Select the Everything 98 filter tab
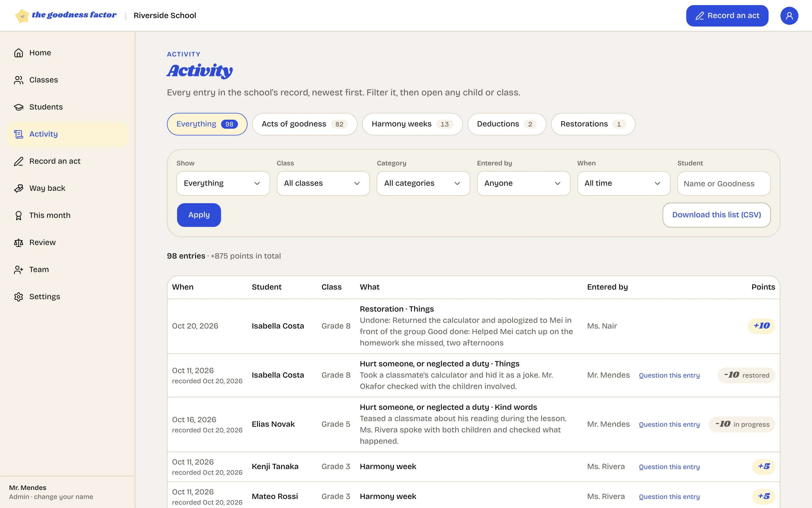 coord(207,124)
